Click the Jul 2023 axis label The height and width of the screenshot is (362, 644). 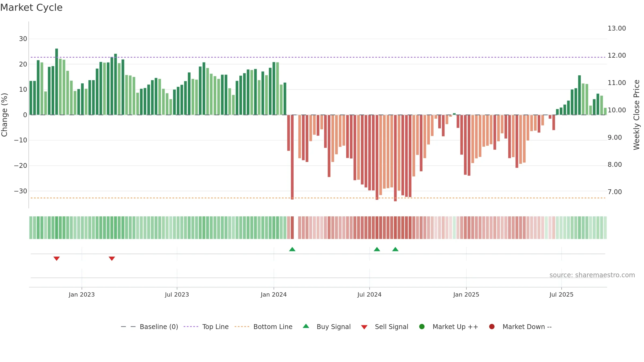coord(177,294)
